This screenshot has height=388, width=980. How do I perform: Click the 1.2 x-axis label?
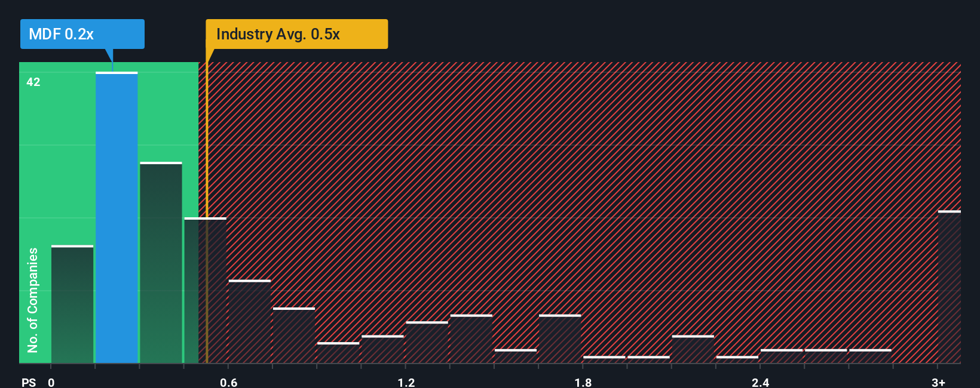(406, 382)
